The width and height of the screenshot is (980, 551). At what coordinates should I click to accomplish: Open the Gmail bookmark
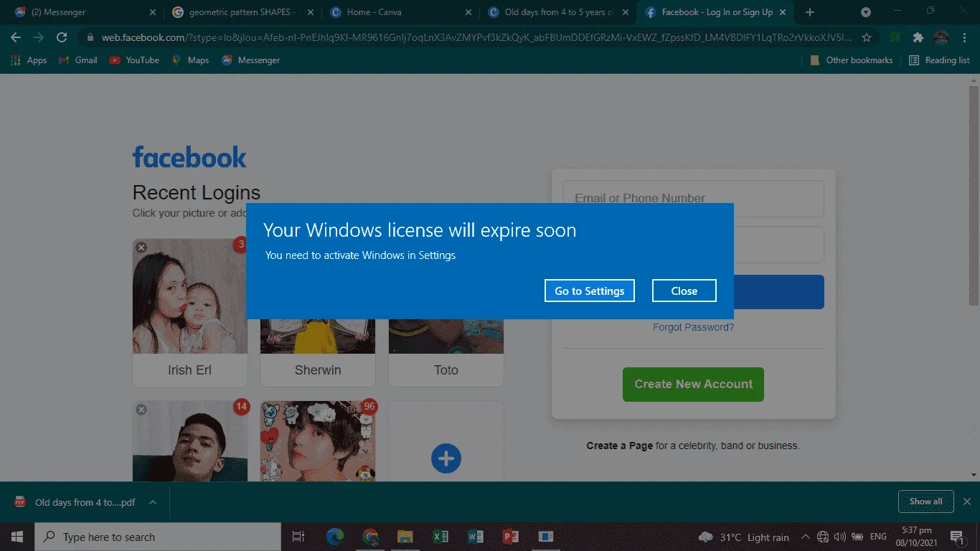click(78, 60)
